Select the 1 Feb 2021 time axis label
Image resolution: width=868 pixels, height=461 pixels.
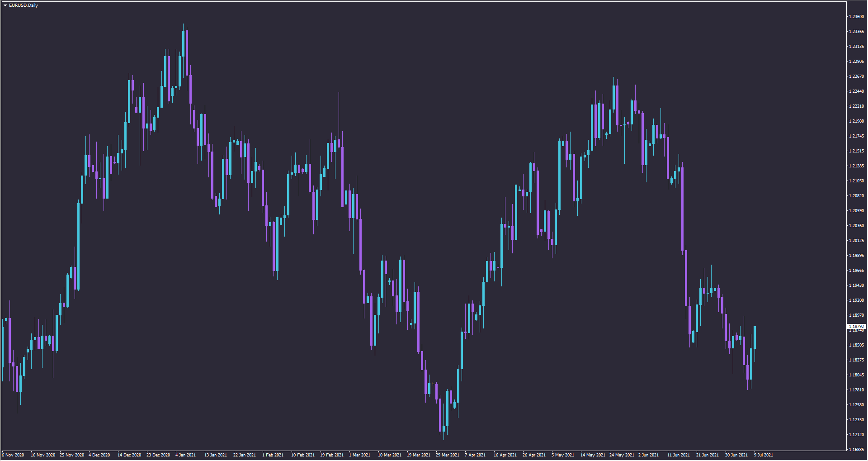pos(273,455)
